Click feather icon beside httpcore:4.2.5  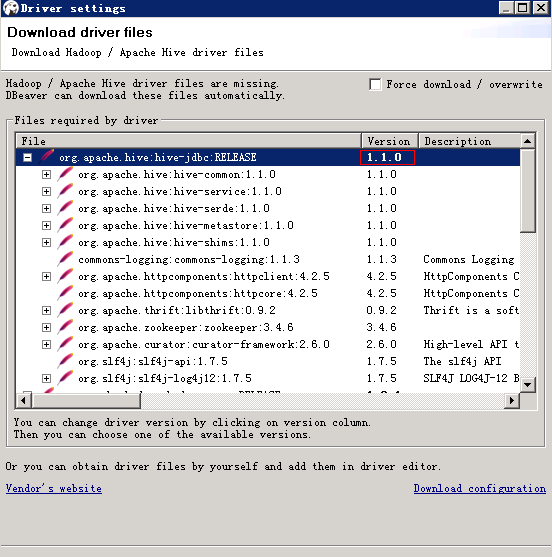(x=65, y=293)
